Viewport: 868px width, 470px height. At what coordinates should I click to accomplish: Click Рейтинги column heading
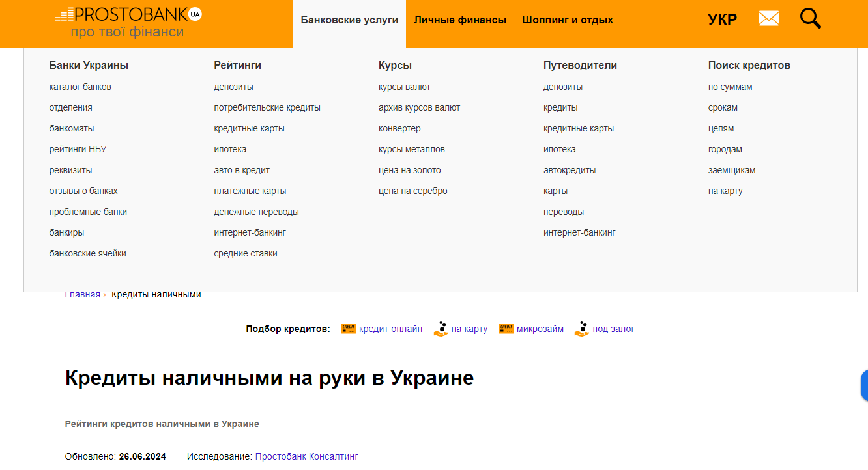[x=238, y=65]
